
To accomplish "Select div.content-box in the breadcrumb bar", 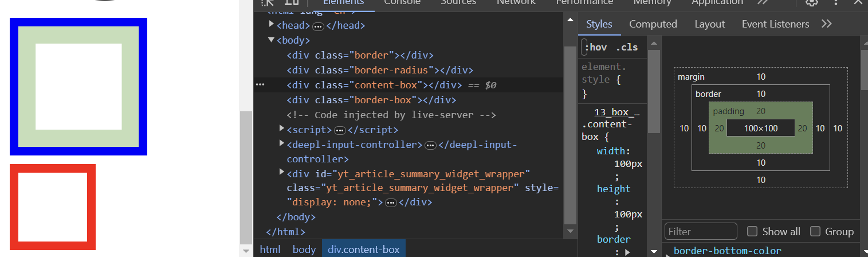I will tap(363, 249).
